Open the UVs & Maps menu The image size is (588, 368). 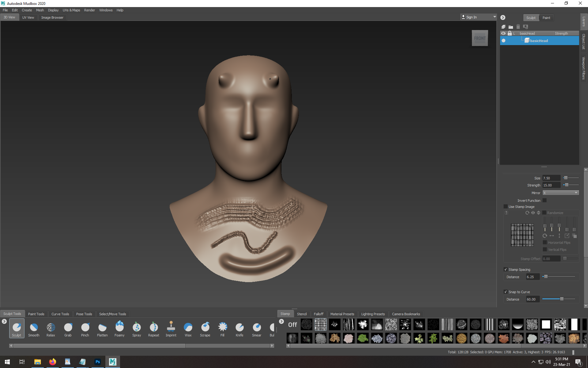point(71,10)
